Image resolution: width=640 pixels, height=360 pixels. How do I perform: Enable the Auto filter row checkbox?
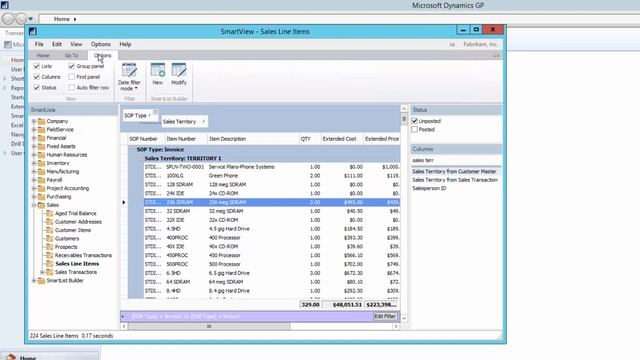click(x=71, y=87)
